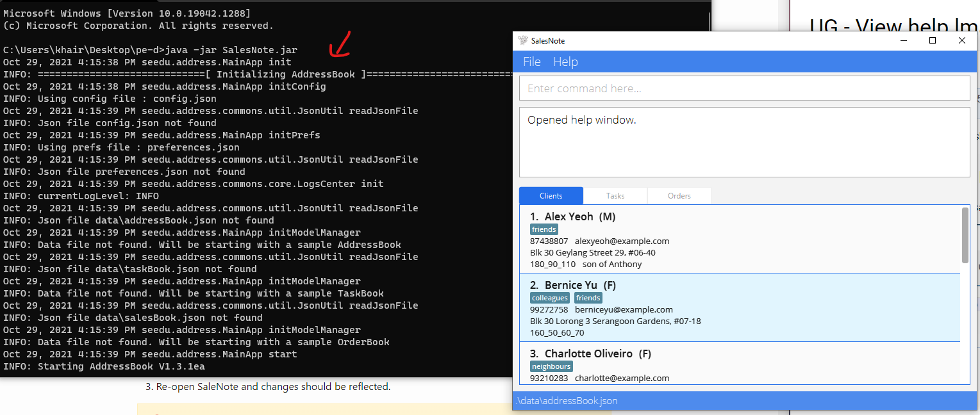Click address 'Blk 30 Lorong 3 Serangoon Gardens, #07-18'
The image size is (980, 415).
[x=615, y=321]
